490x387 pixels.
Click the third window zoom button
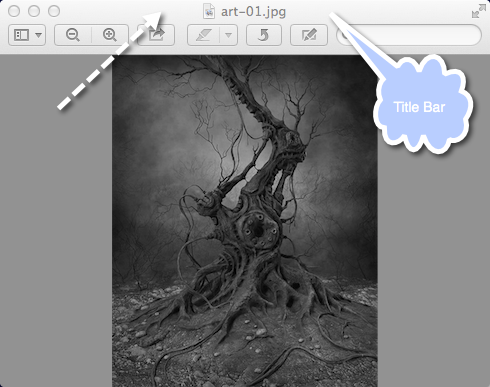pyautogui.click(x=54, y=11)
